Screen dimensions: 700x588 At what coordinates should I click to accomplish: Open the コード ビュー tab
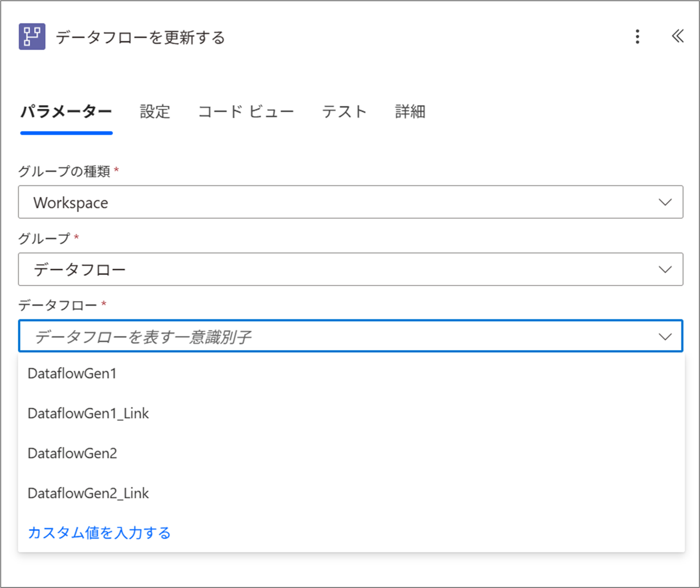(x=246, y=111)
